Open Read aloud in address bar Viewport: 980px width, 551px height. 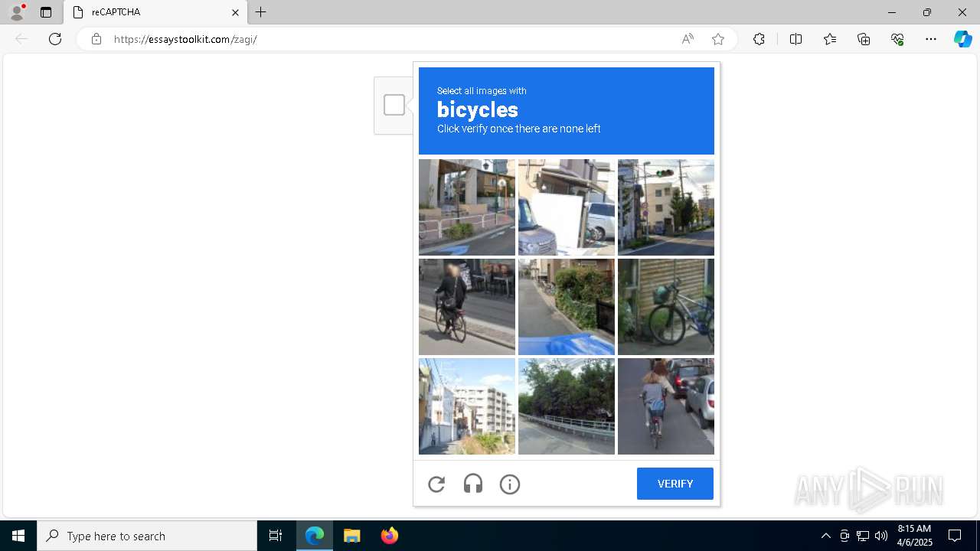click(688, 39)
